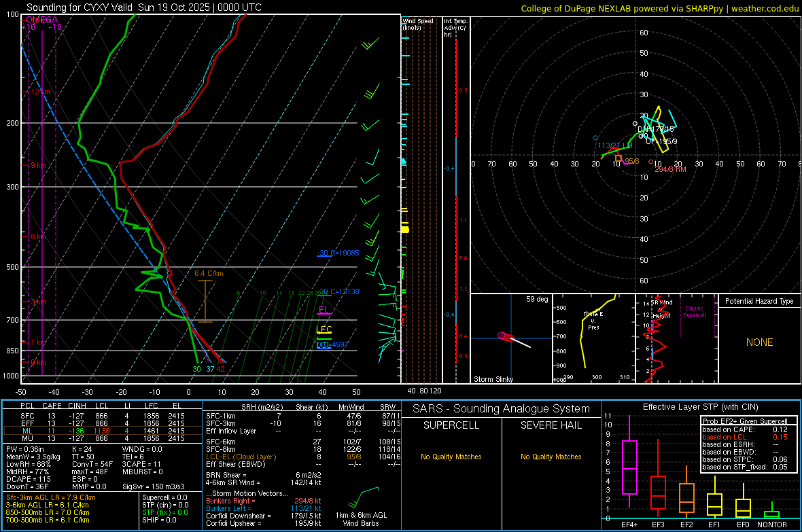Viewport: 802px width, 532px height.
Task: Click the 'BRN Shear =' row
Action: [x=264, y=475]
